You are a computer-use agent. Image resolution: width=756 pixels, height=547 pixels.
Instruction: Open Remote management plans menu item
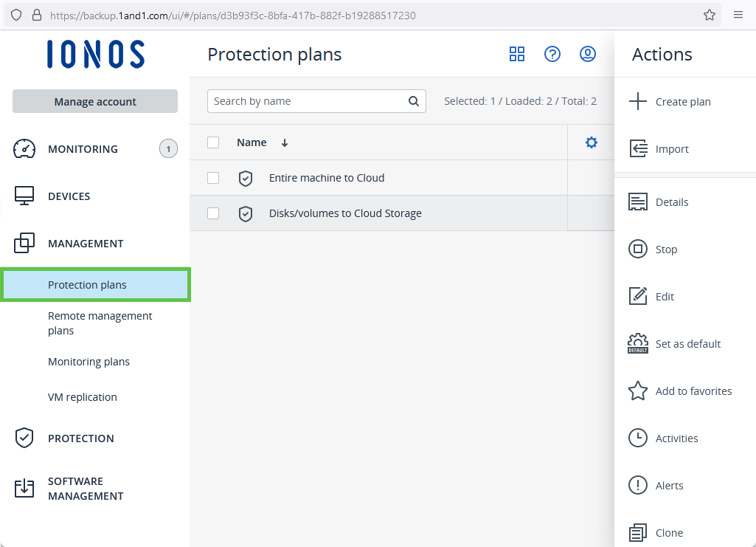point(100,323)
